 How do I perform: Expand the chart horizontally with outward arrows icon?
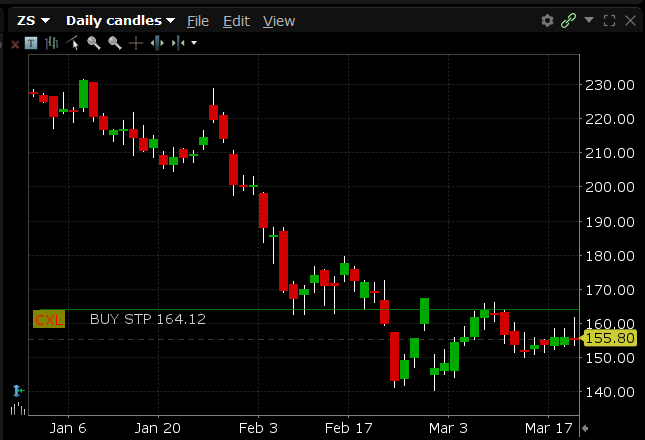pyautogui.click(x=157, y=43)
